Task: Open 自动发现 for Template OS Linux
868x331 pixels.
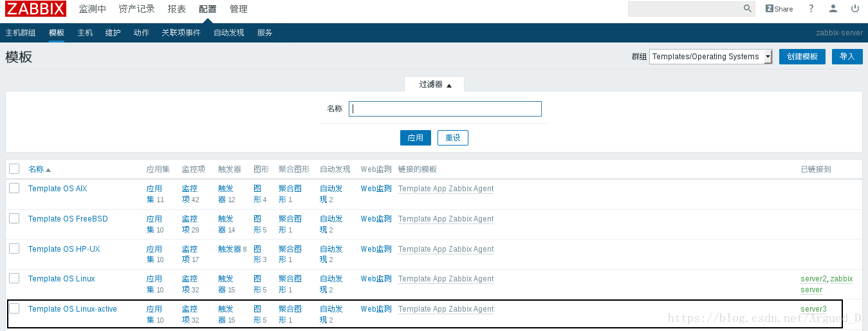Action: pos(331,284)
